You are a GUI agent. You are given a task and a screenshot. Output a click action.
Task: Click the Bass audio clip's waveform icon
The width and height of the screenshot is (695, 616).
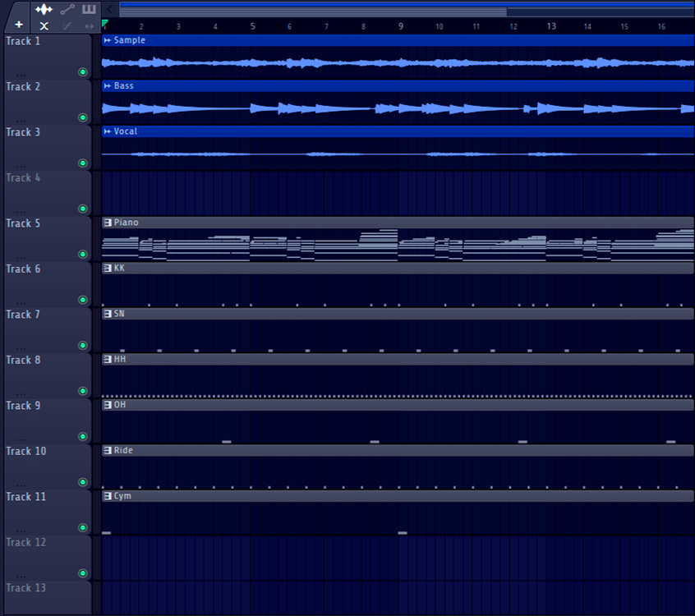point(108,86)
